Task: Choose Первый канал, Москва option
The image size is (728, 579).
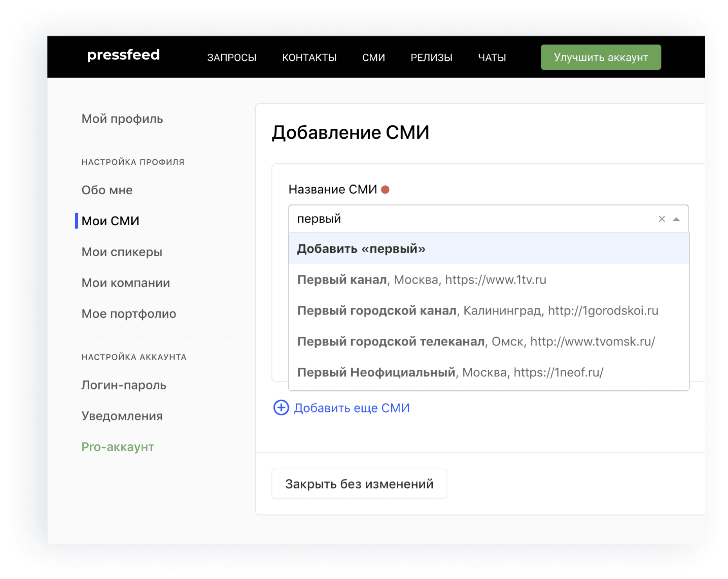Action: [x=489, y=280]
